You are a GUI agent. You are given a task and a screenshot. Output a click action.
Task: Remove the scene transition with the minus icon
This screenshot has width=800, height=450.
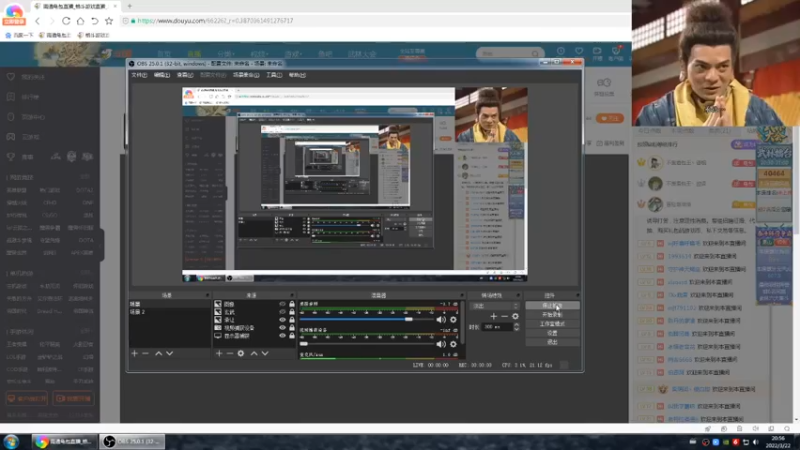[505, 316]
